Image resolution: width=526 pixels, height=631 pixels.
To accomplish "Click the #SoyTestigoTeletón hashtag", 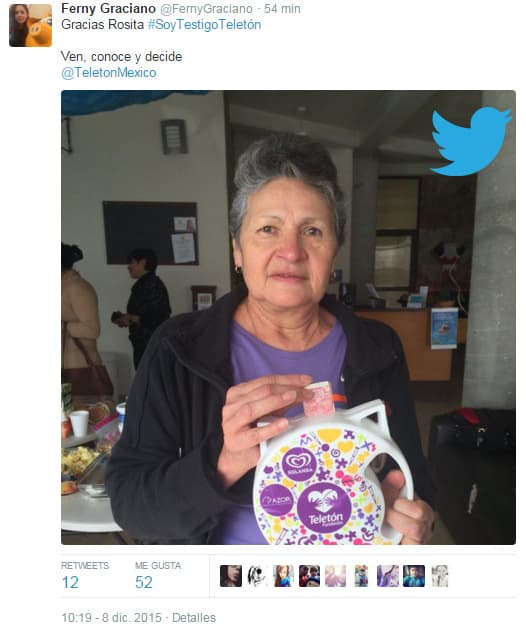I will tap(204, 25).
